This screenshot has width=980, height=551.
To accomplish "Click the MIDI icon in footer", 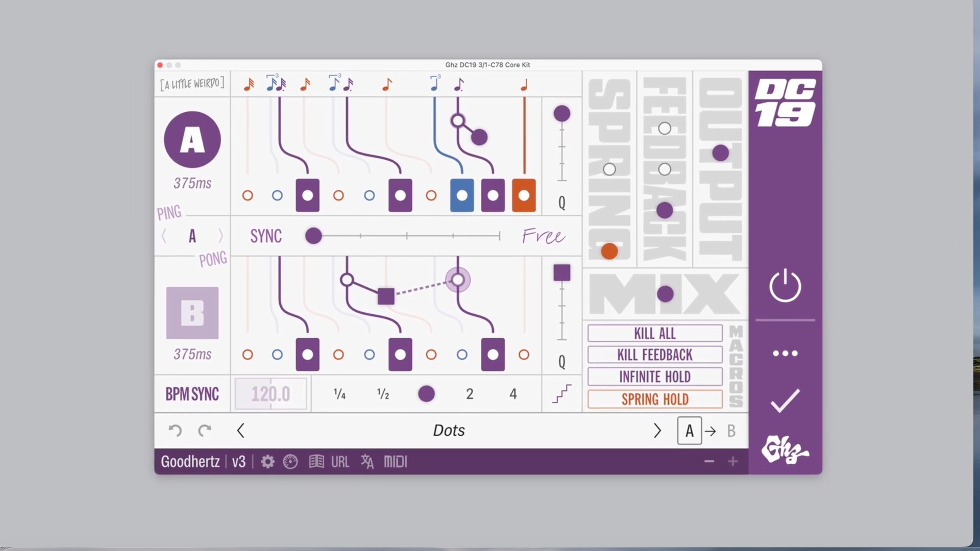I will [396, 462].
